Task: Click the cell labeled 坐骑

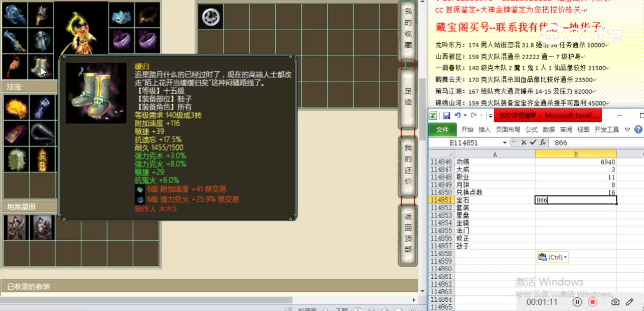Action: 495,223
